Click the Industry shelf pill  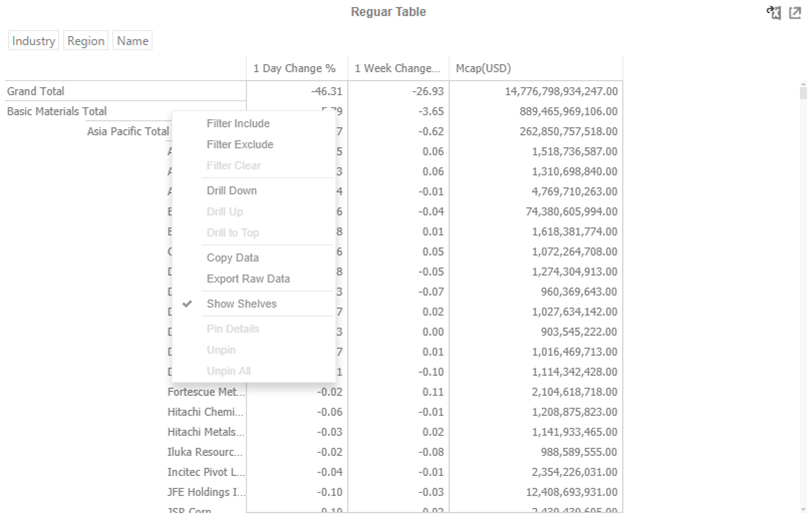(34, 41)
